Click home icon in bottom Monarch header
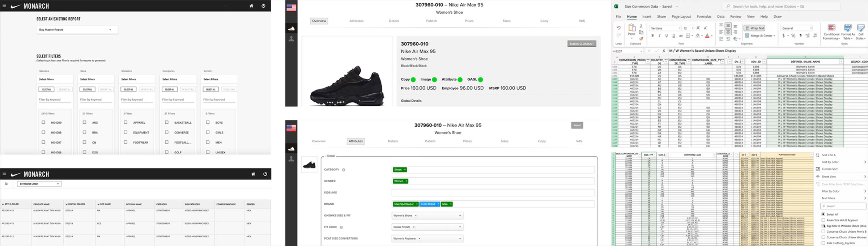Screen dimensions: 868x246 click(253, 174)
